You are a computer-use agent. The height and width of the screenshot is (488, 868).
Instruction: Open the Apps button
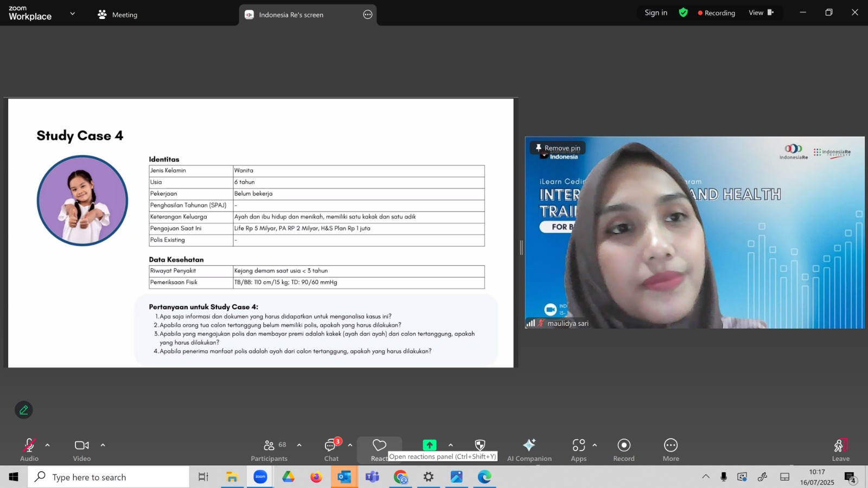click(579, 450)
